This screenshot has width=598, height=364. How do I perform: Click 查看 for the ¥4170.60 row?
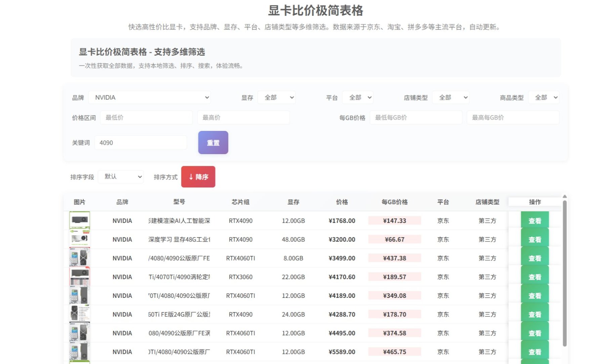[535, 277]
